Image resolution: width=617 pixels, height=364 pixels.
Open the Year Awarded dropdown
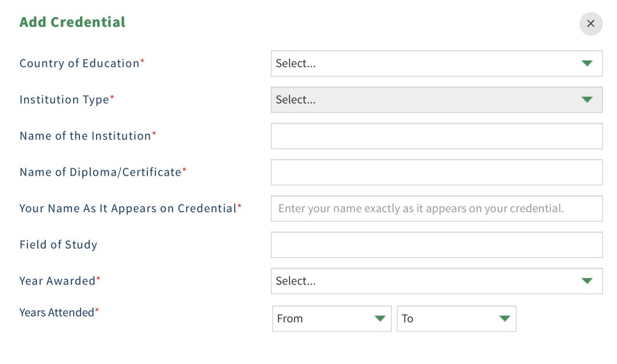coord(436,281)
